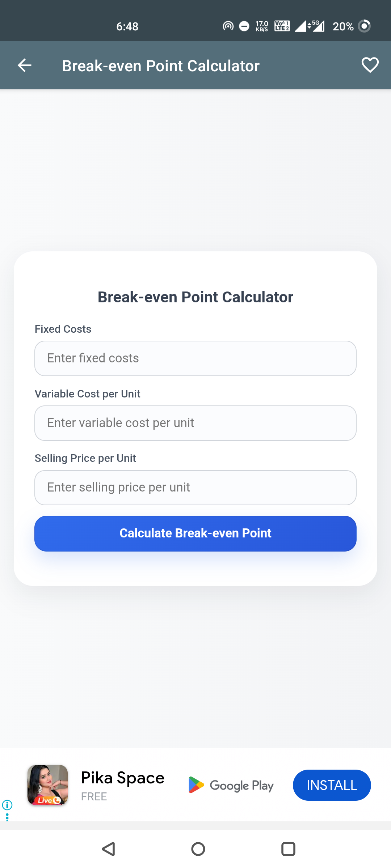Tap the INSTALL button on the ad
This screenshot has height=868, width=391.
(332, 785)
